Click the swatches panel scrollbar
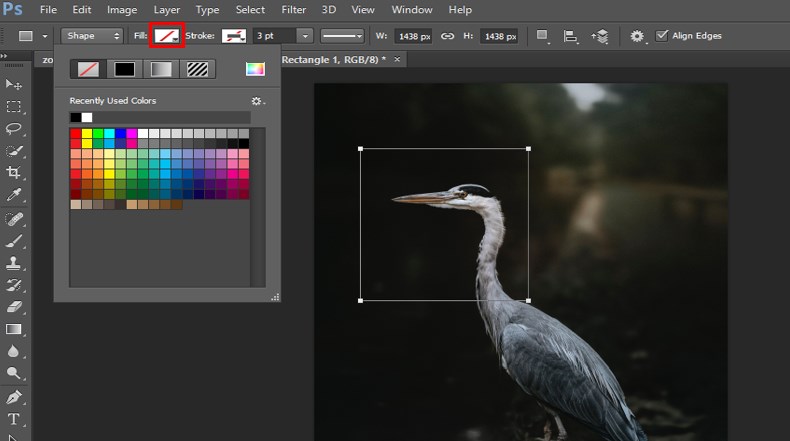 click(258, 207)
